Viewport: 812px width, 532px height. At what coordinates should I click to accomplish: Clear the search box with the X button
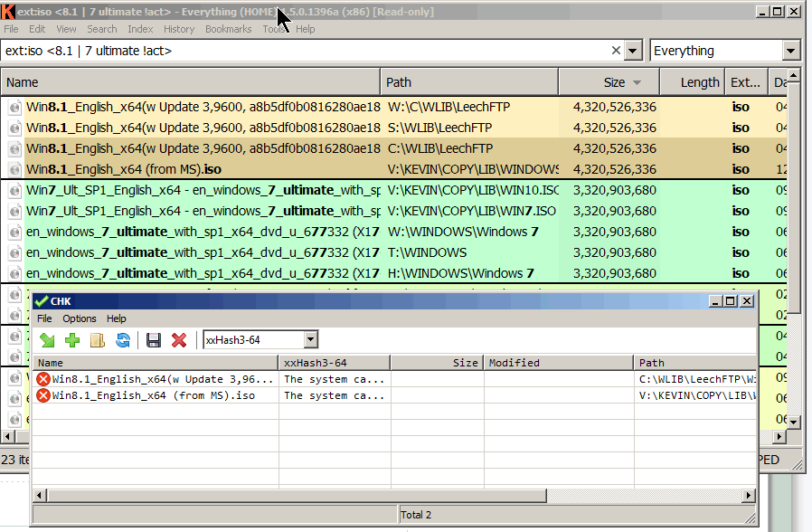[616, 51]
